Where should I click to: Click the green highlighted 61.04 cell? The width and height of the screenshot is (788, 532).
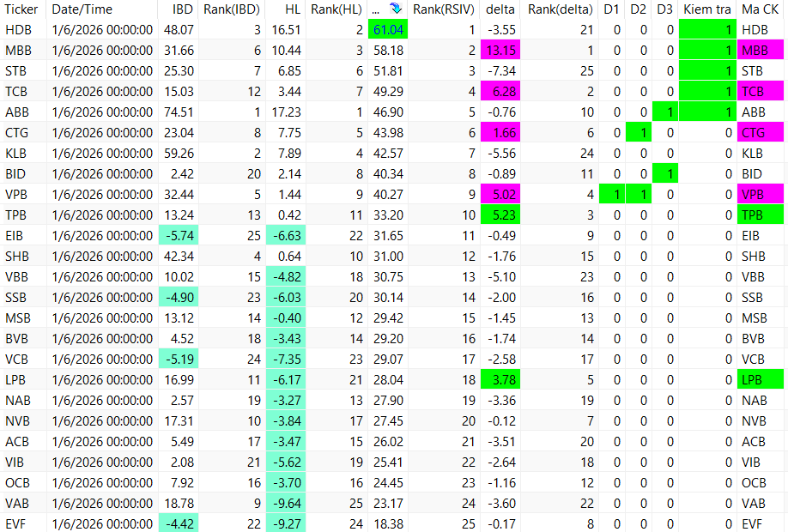tap(388, 30)
